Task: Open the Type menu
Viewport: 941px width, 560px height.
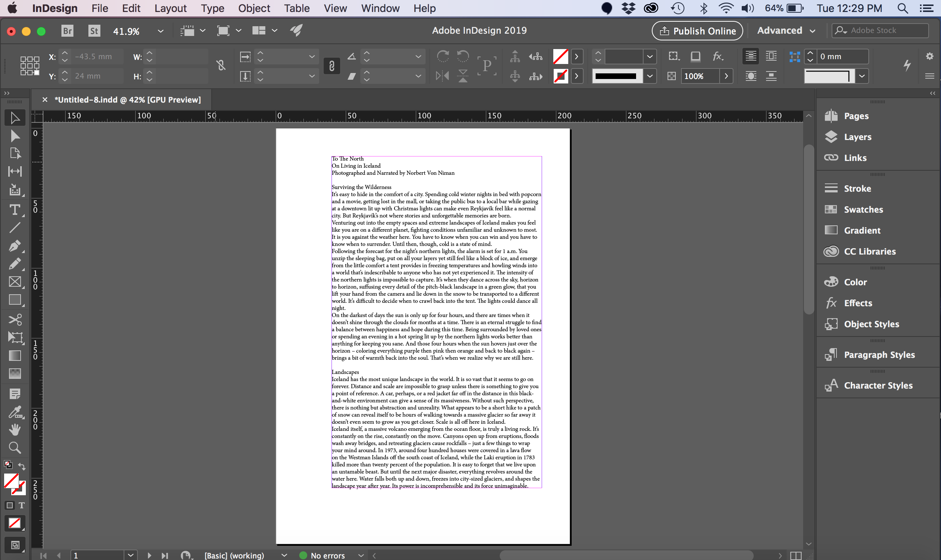Action: coord(212,8)
